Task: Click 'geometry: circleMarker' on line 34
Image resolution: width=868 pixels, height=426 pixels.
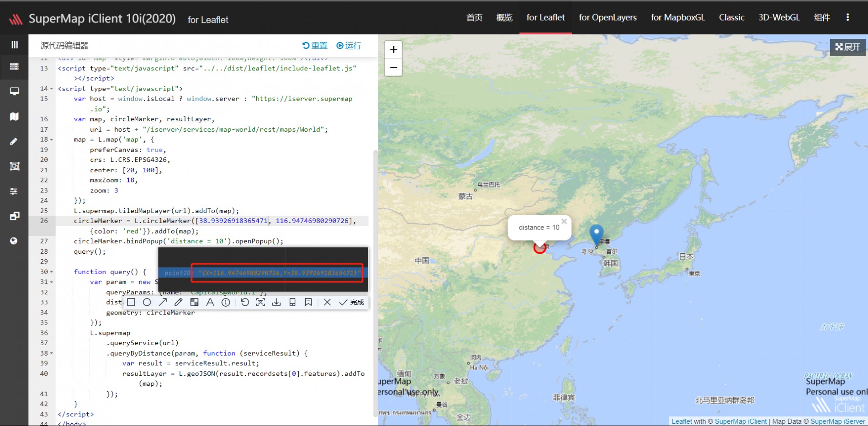Action: coord(150,313)
